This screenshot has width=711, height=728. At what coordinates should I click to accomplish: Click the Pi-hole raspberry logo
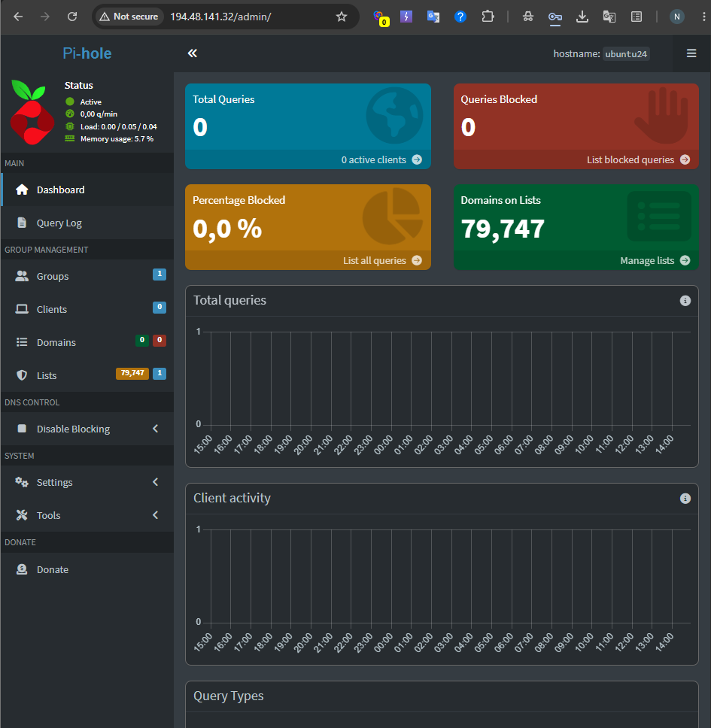[32, 112]
